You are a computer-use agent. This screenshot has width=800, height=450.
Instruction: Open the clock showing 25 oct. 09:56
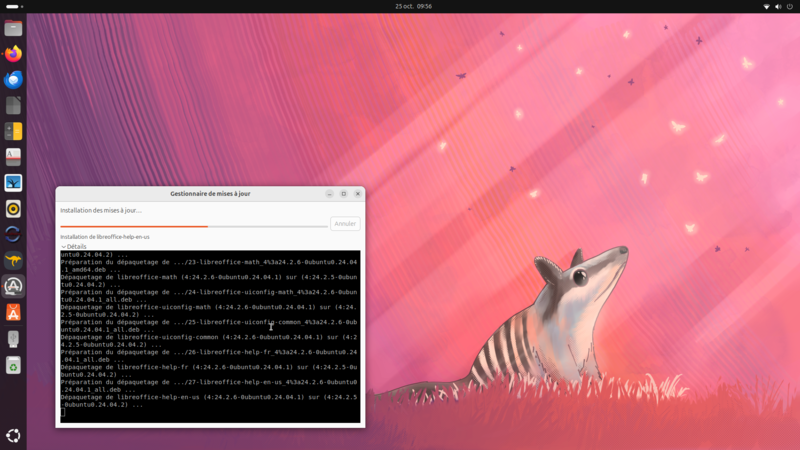pyautogui.click(x=413, y=7)
